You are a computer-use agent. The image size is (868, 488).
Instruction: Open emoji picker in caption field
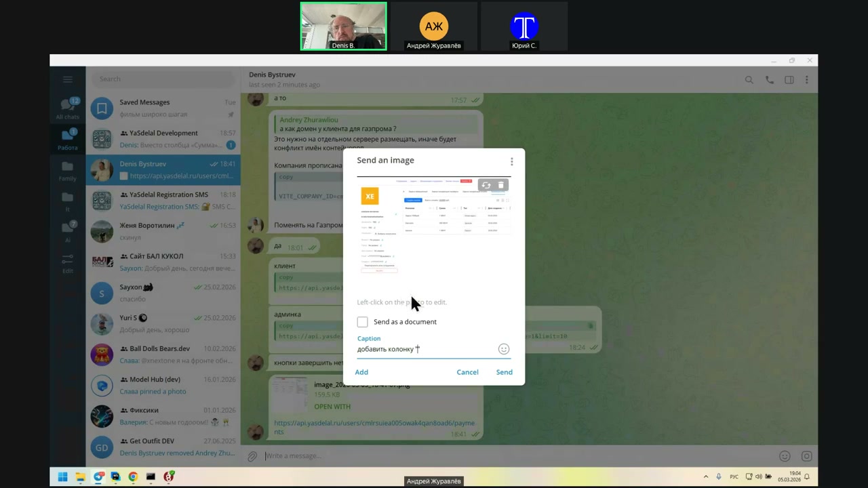[503, 349]
